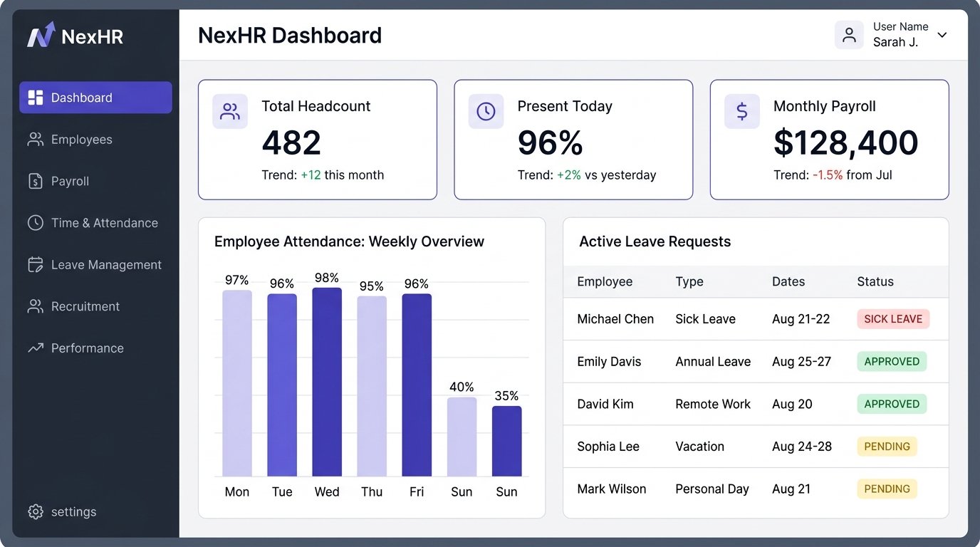Image resolution: width=980 pixels, height=547 pixels.
Task: Click the Status column header
Action: (875, 281)
